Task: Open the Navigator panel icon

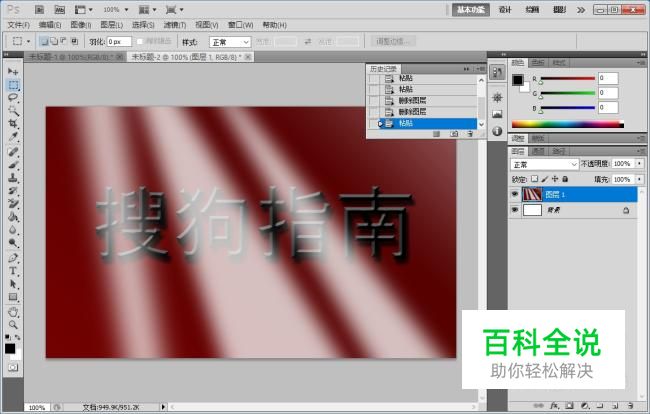Action: (x=497, y=97)
